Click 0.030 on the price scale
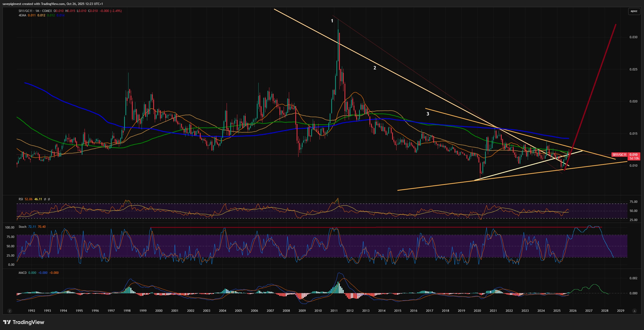 click(633, 37)
